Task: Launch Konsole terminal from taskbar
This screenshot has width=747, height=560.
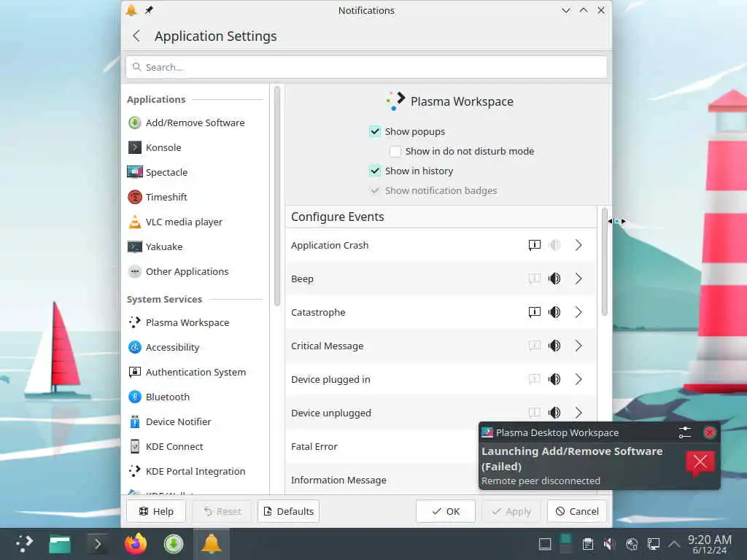Action: [97, 544]
